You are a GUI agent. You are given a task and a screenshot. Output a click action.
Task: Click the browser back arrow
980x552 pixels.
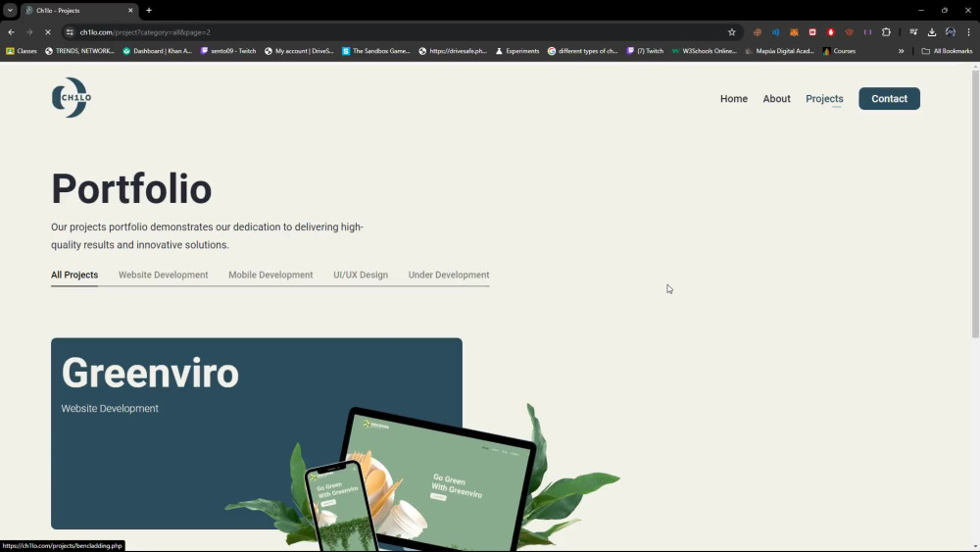click(x=11, y=32)
